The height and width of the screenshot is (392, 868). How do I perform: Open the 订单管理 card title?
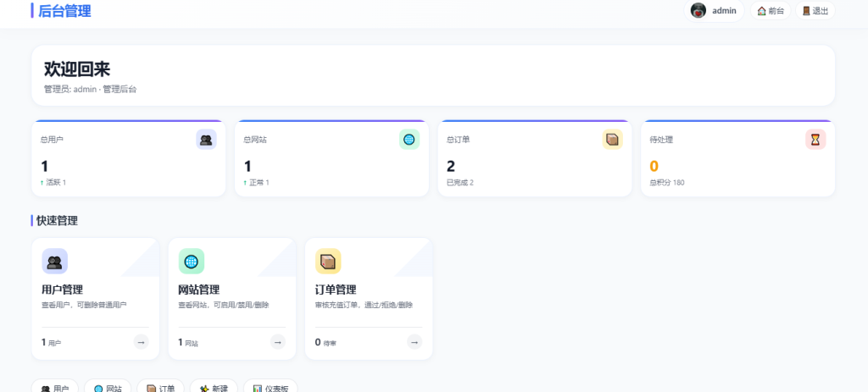(336, 290)
